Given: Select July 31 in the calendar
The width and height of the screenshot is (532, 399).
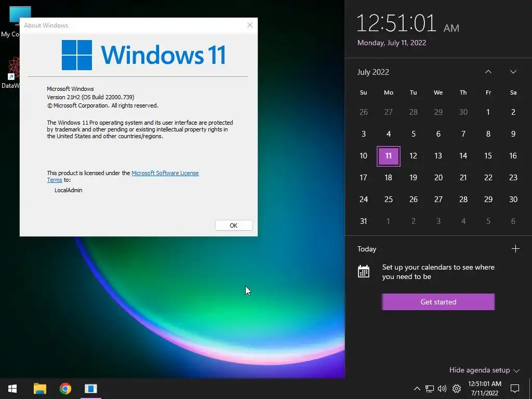Looking at the screenshot, I should point(363,221).
